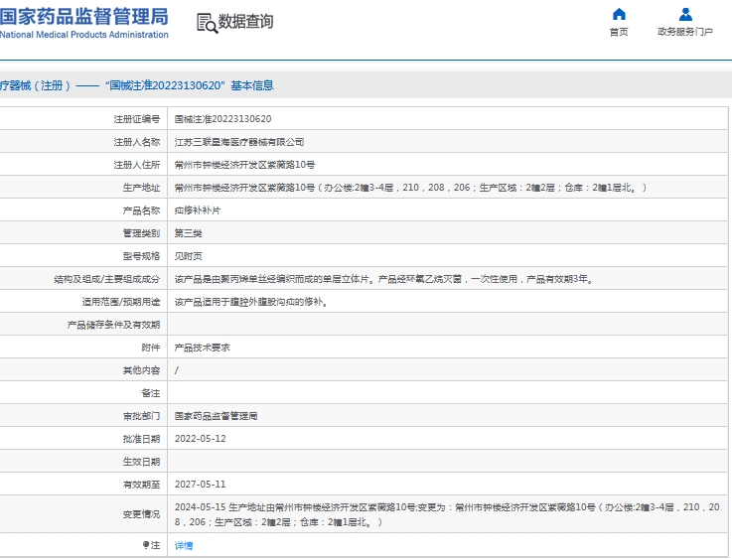Select the value 国械注准20223130620 in 注册证编号 row
The image size is (732, 560).
pos(222,119)
